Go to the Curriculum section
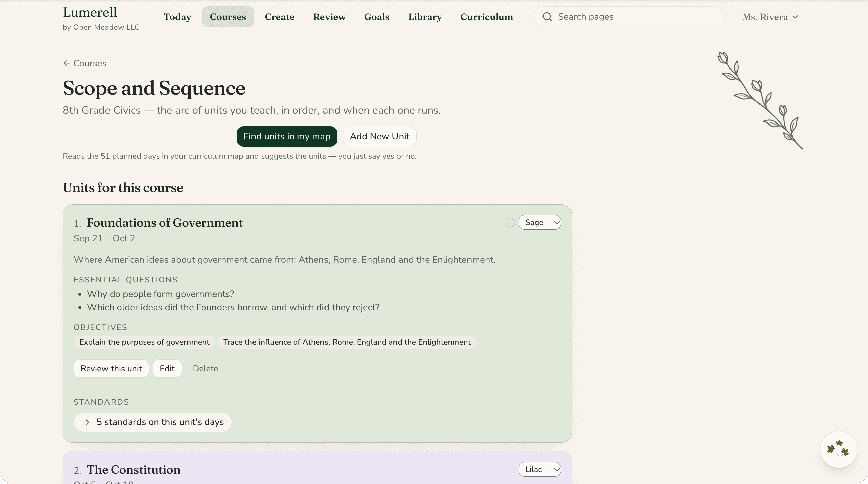 [487, 17]
